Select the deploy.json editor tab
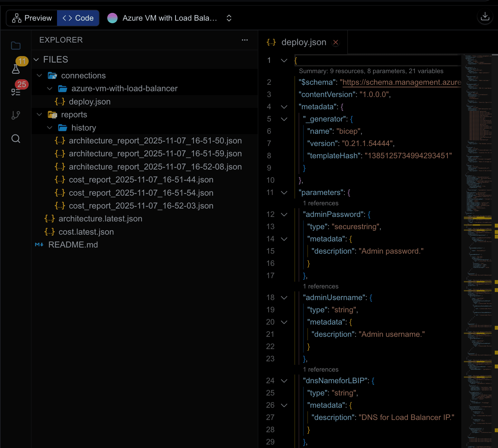The image size is (498, 448). [303, 43]
